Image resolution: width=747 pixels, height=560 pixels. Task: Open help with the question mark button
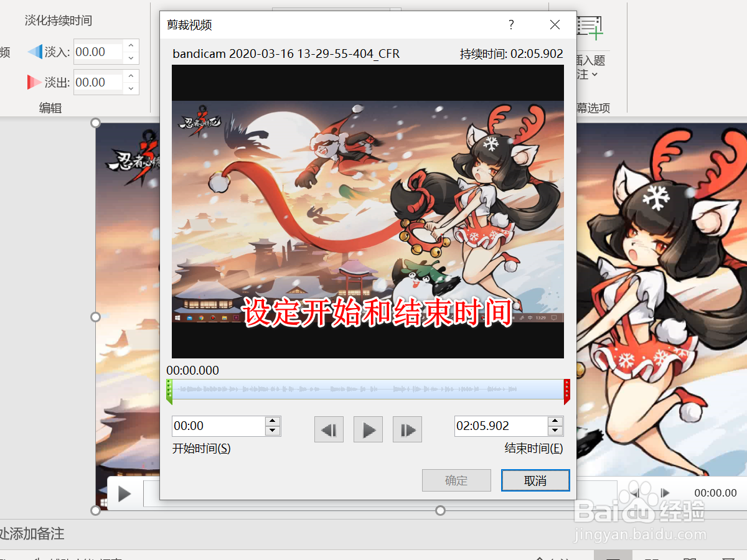[x=511, y=25]
